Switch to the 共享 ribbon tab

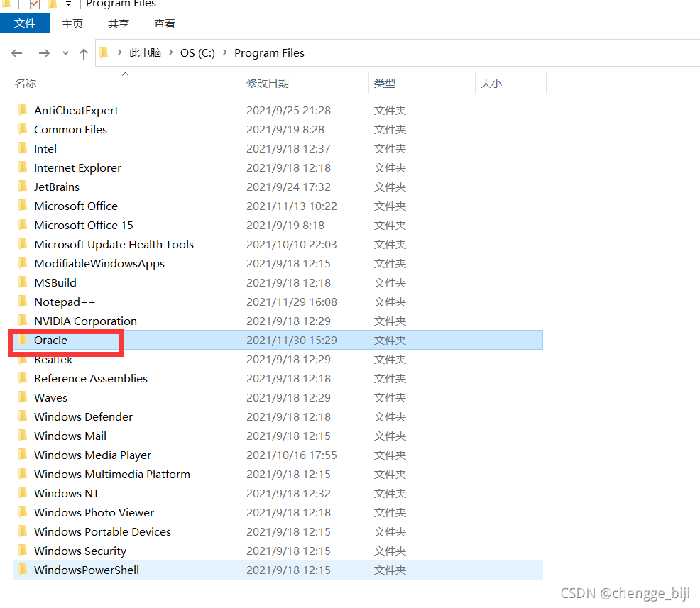click(119, 23)
